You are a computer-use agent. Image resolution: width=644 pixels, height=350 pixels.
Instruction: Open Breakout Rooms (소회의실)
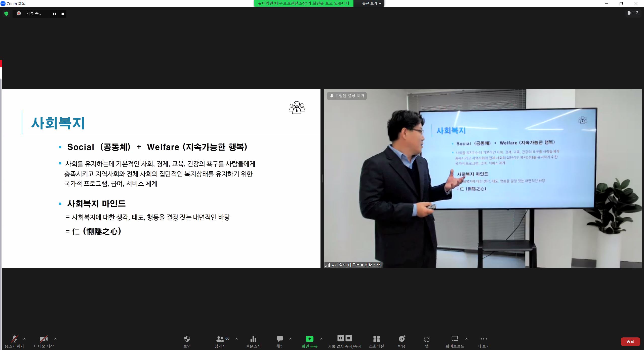point(376,339)
